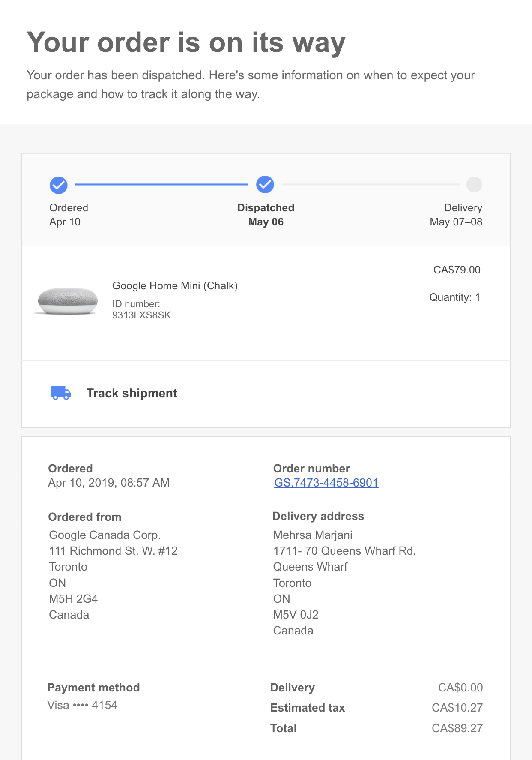
Task: Click the Dispatched May 06 label
Action: [266, 215]
